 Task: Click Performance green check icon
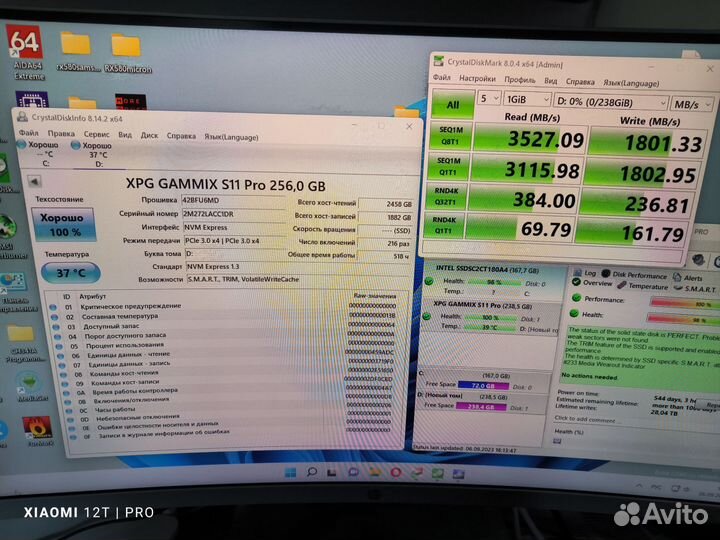click(x=576, y=298)
